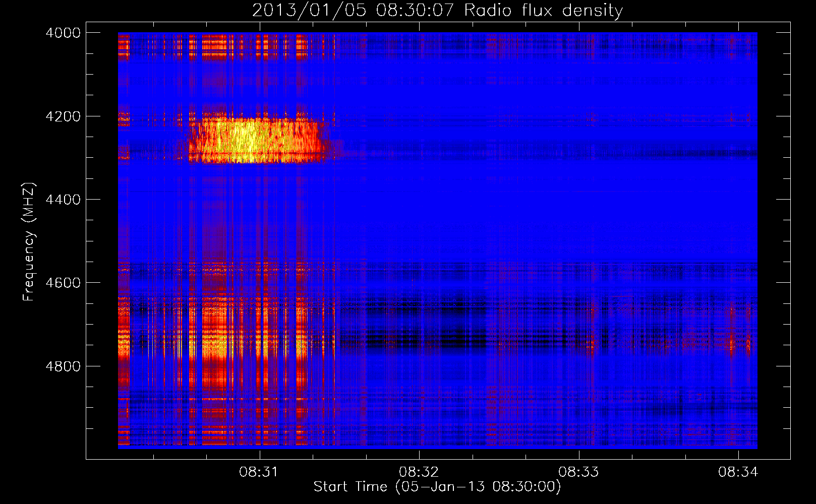Click the "Start Time (05-Jan-13 08:30:00)" axis label

point(437,487)
